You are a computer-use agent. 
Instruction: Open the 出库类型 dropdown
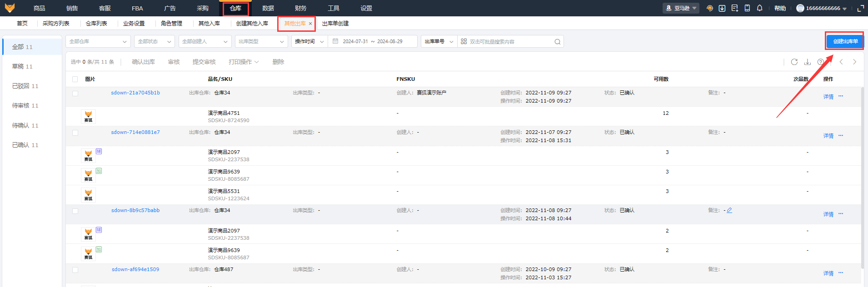click(261, 41)
